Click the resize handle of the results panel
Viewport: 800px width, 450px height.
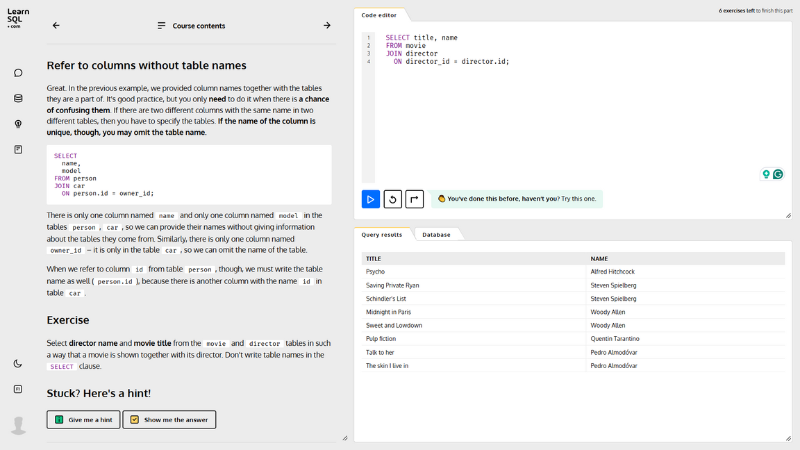[x=788, y=438]
